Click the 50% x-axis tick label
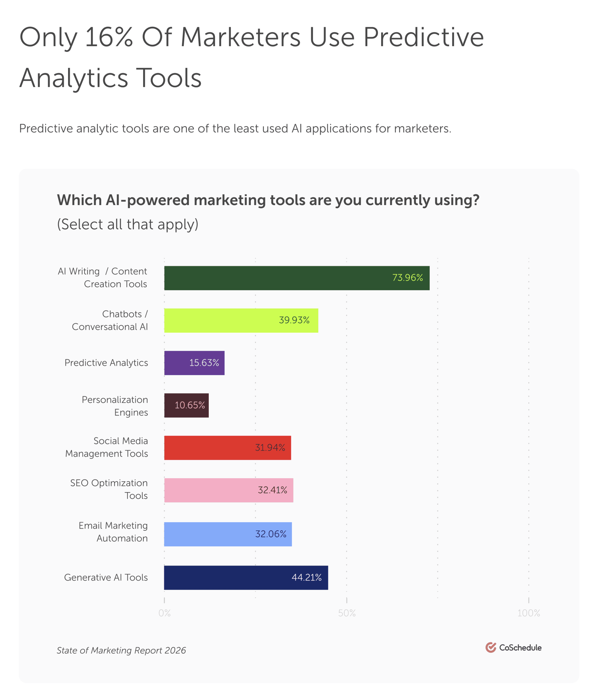The image size is (599, 700). [x=347, y=613]
